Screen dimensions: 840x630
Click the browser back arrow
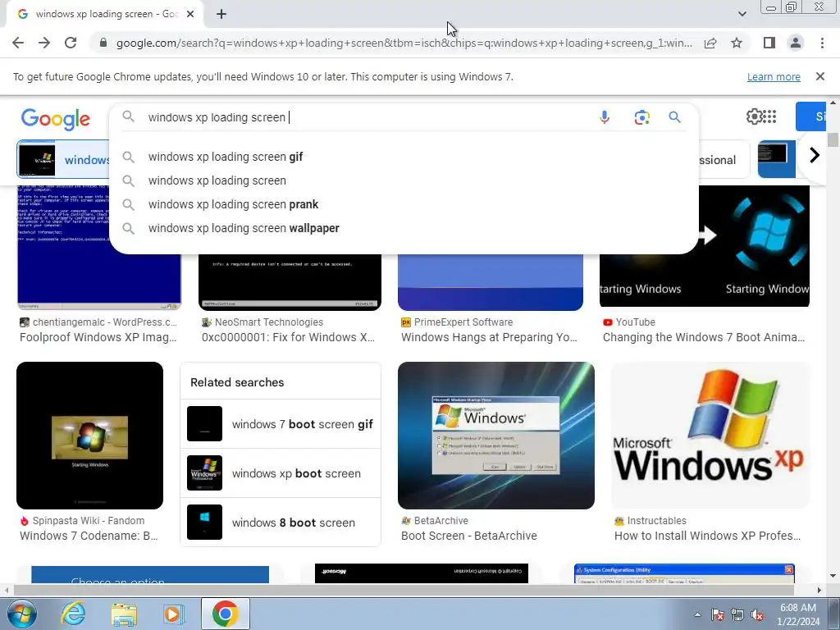click(18, 43)
